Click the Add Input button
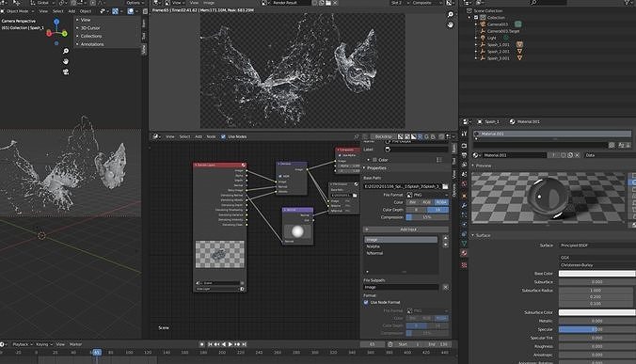Image resolution: width=636 pixels, height=364 pixels. click(405, 229)
